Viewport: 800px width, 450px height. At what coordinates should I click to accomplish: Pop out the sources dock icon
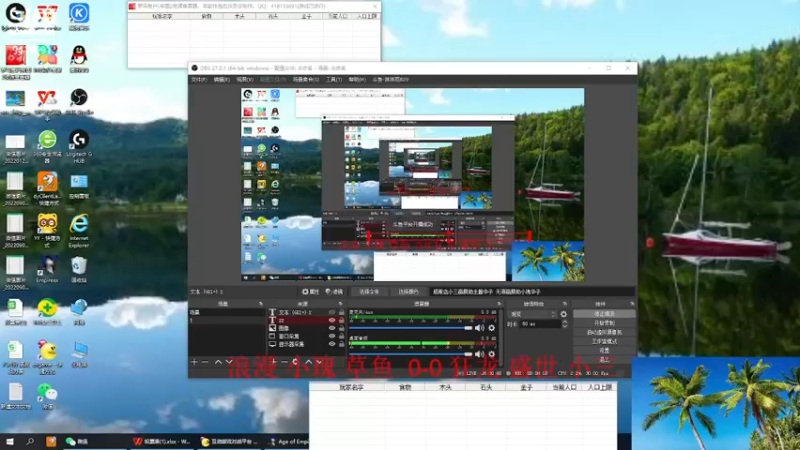(x=340, y=304)
